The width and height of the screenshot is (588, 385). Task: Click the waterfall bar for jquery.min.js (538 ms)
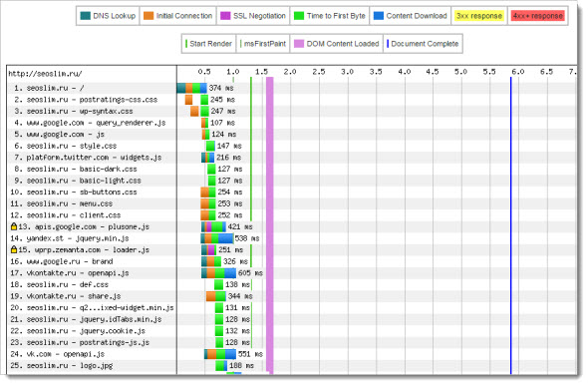click(x=217, y=238)
